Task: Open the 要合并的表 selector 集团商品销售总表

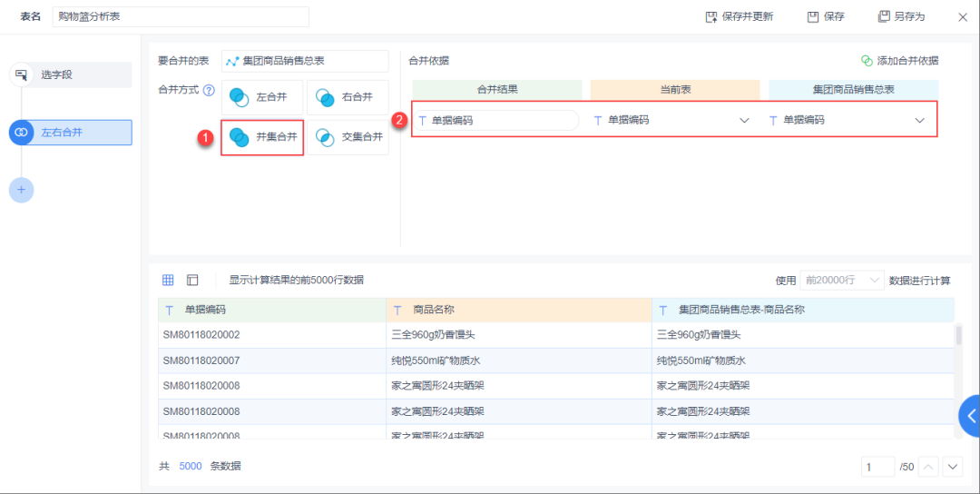Action: (305, 61)
